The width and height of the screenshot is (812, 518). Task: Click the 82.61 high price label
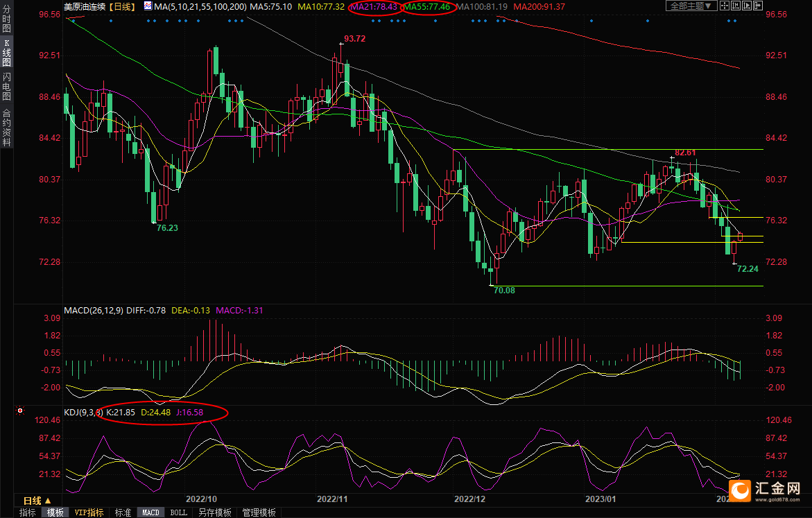686,153
